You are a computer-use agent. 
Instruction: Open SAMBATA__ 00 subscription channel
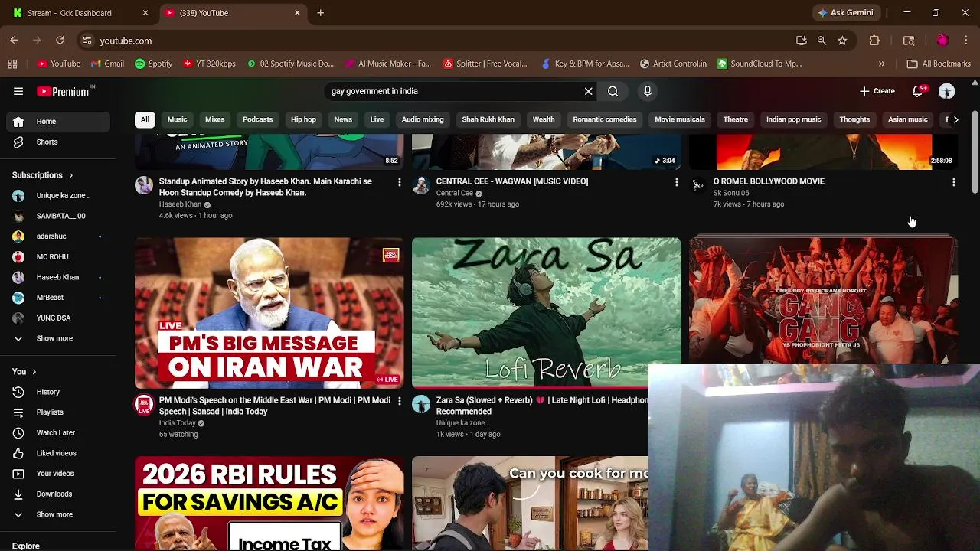(58, 216)
